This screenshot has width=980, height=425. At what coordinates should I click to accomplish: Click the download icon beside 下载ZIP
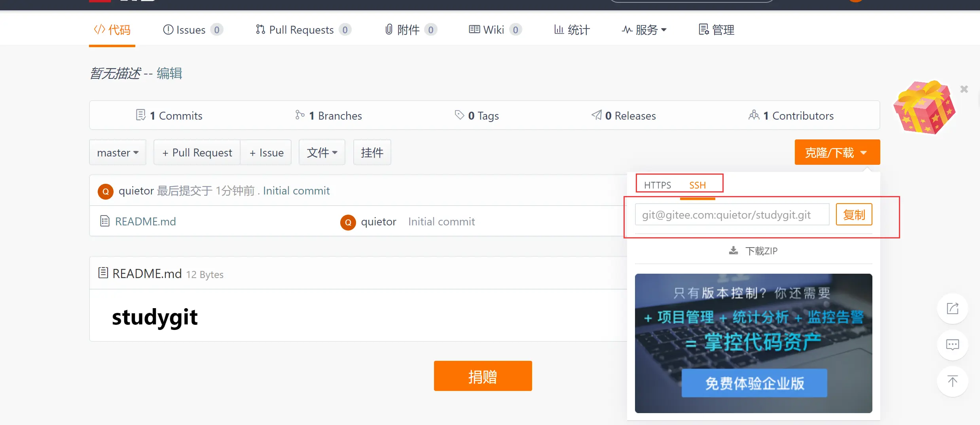point(734,251)
